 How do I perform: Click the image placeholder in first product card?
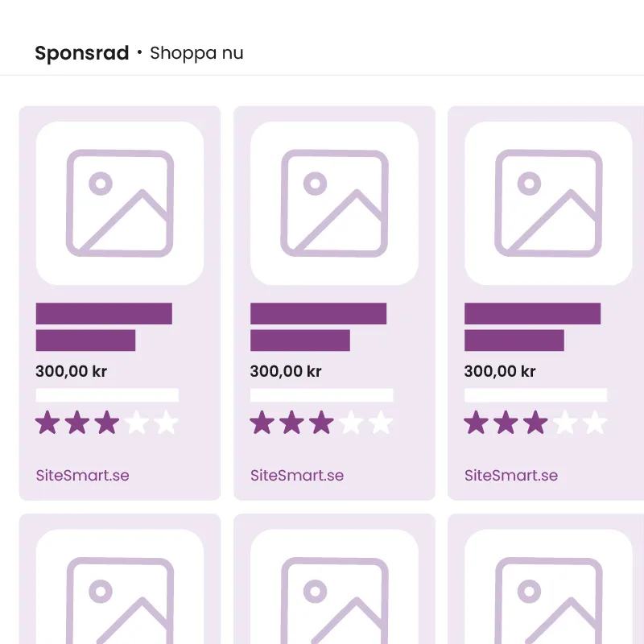coord(120,204)
